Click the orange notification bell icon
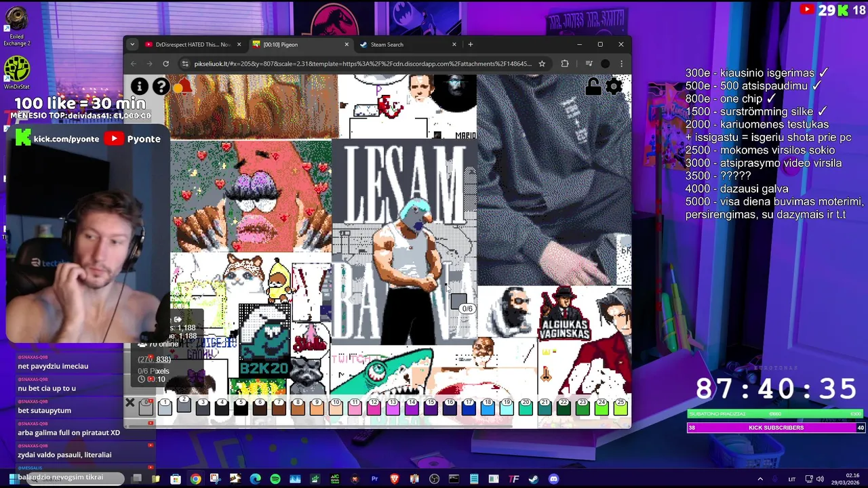 coord(182,86)
